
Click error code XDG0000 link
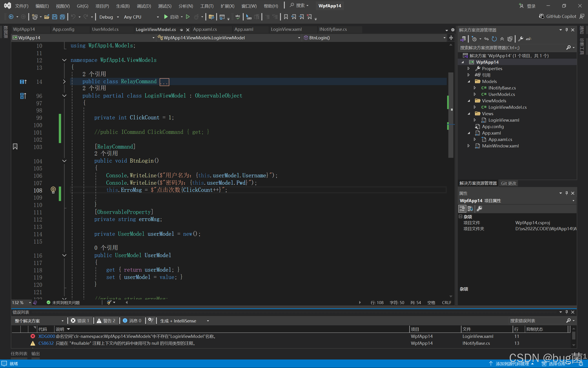pyautogui.click(x=47, y=336)
